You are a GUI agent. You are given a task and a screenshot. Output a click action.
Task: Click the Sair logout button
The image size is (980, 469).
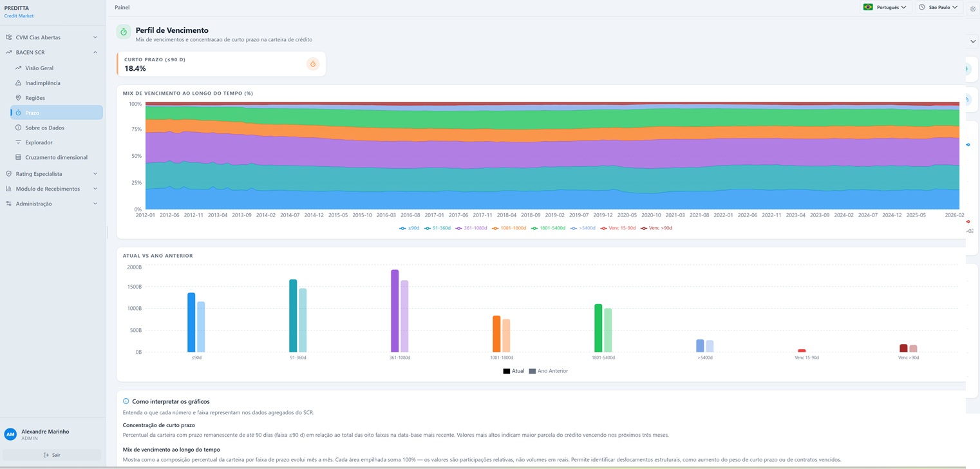coord(52,455)
